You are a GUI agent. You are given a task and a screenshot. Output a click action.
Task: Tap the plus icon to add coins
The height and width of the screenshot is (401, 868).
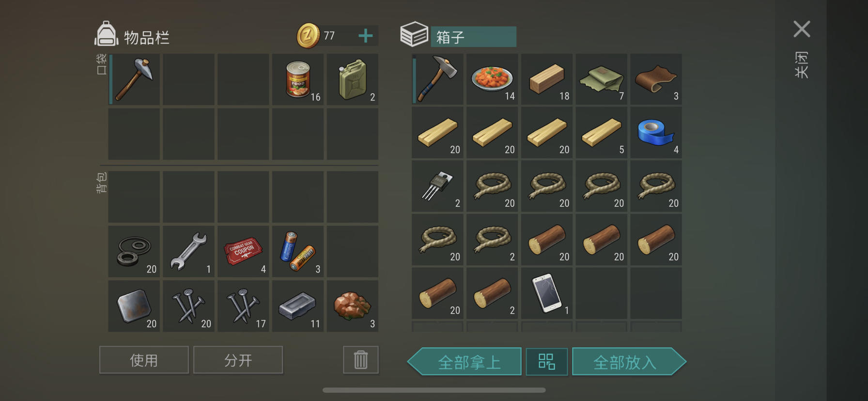pos(366,36)
